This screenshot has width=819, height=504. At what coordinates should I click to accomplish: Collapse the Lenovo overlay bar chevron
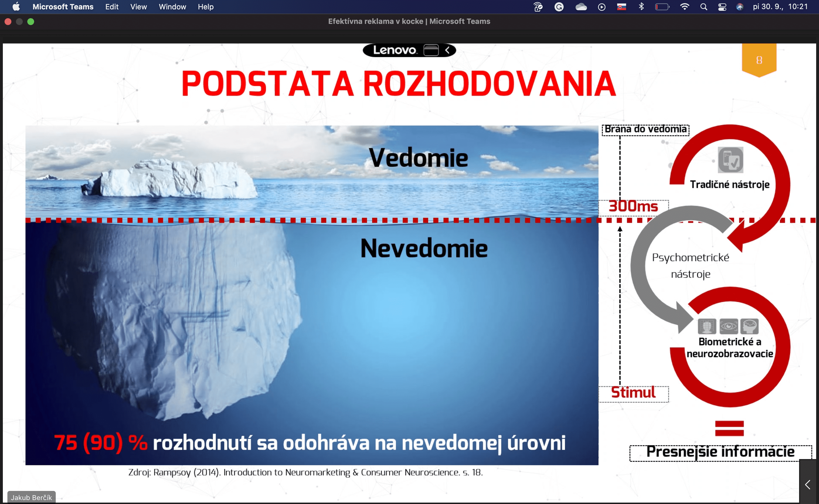[448, 50]
